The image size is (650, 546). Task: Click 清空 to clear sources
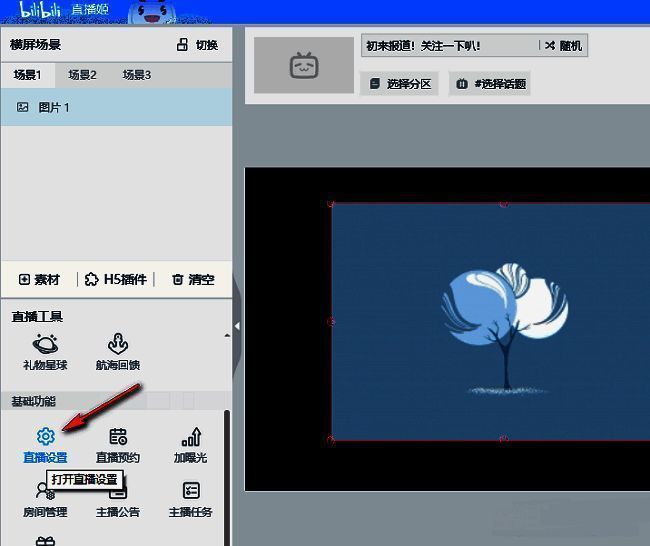coord(193,280)
